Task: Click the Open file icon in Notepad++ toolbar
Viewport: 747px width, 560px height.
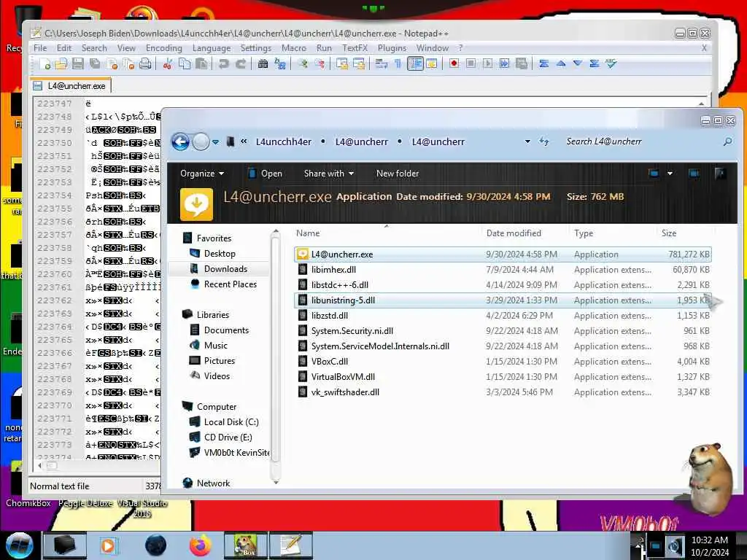Action: (61, 63)
